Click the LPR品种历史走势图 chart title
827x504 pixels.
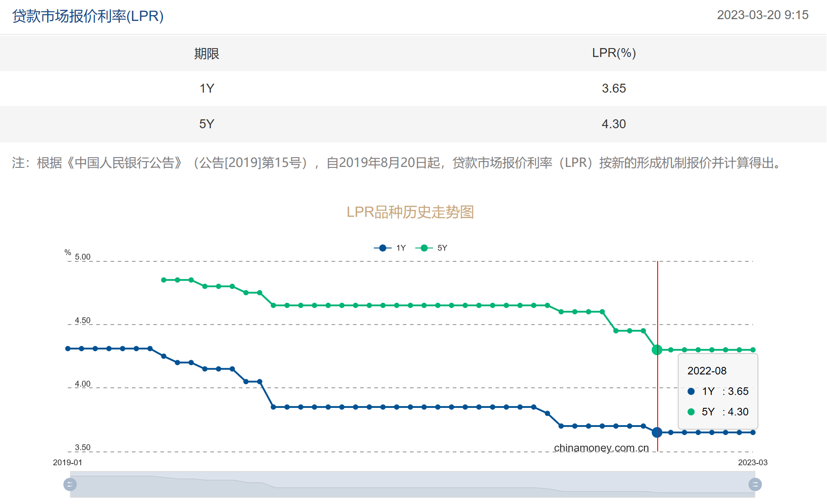pos(410,212)
